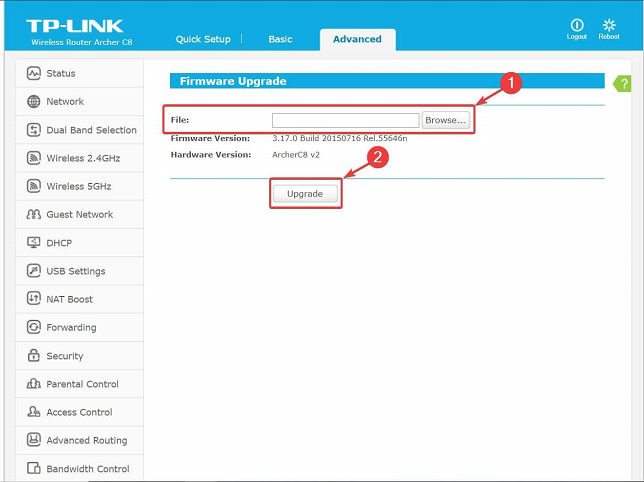Open Guest Network menu label
This screenshot has height=482, width=644.
pos(80,214)
